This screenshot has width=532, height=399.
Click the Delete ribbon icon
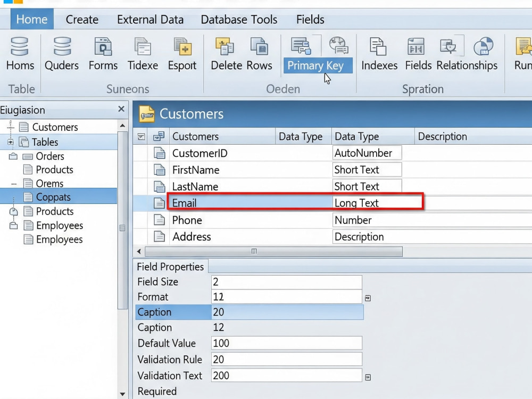pyautogui.click(x=225, y=46)
